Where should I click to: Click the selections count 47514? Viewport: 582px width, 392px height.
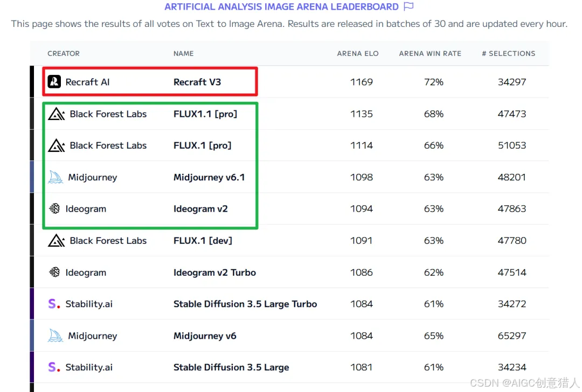pyautogui.click(x=512, y=272)
